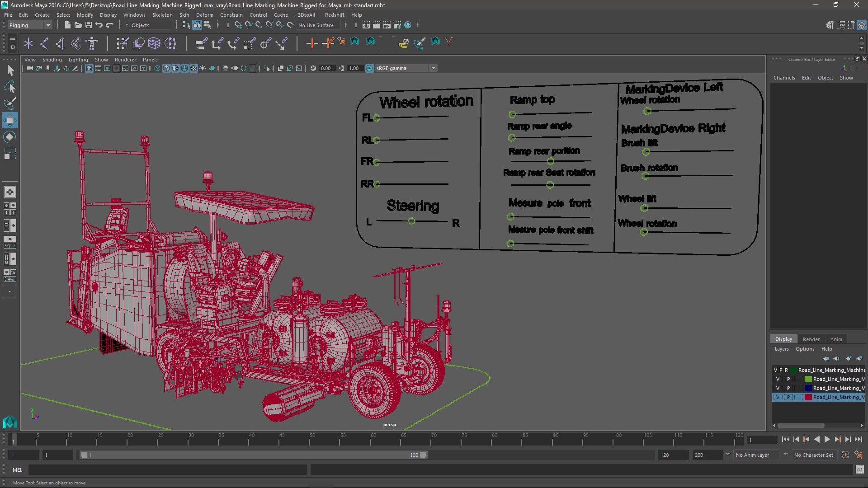Play the animation forwards
The width and height of the screenshot is (868, 488).
tap(827, 439)
